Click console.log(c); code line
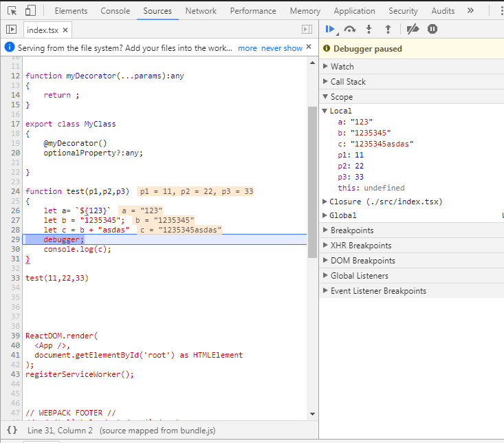The width and height of the screenshot is (504, 443). 77,249
